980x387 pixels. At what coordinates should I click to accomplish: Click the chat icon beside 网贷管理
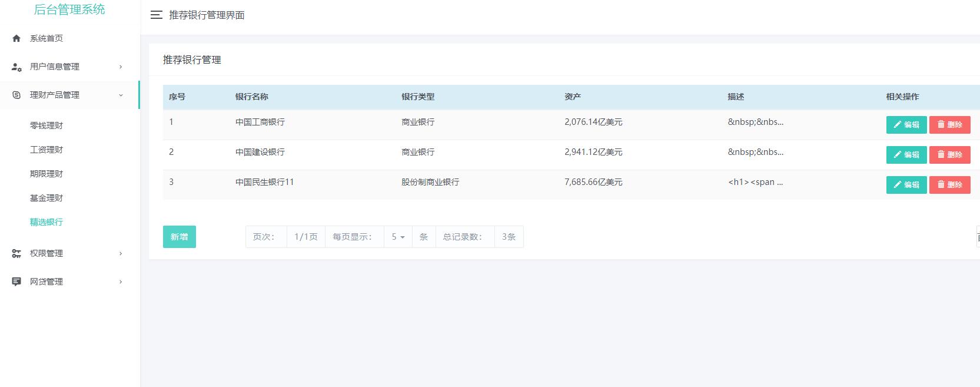pyautogui.click(x=16, y=282)
